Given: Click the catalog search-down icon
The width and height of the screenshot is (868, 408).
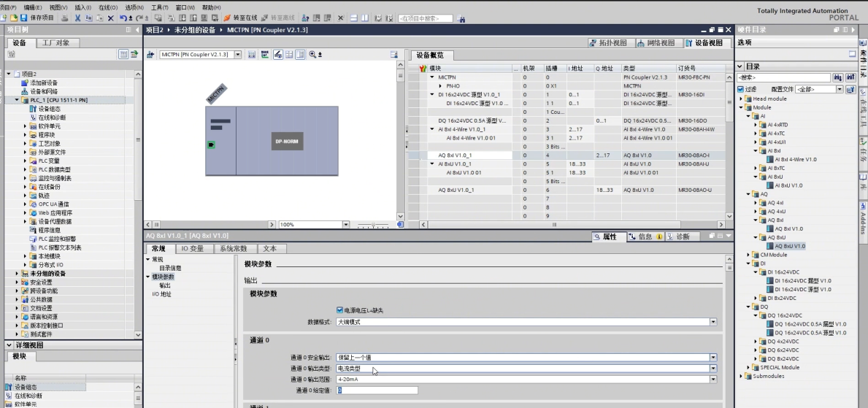Looking at the screenshot, I should [x=837, y=78].
